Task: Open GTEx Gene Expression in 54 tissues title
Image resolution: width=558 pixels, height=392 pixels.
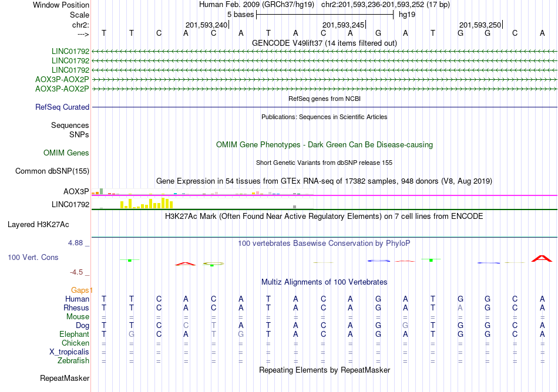Action: point(324,181)
